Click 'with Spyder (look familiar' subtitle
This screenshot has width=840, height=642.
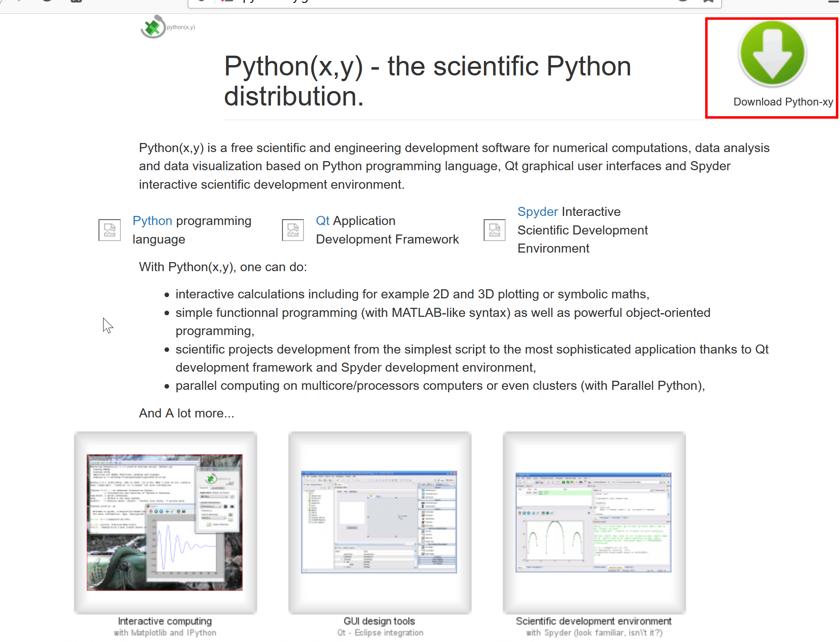click(x=594, y=633)
